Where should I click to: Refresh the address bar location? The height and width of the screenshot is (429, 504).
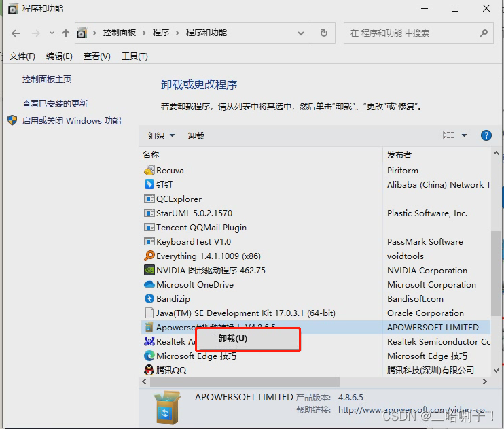pos(324,33)
